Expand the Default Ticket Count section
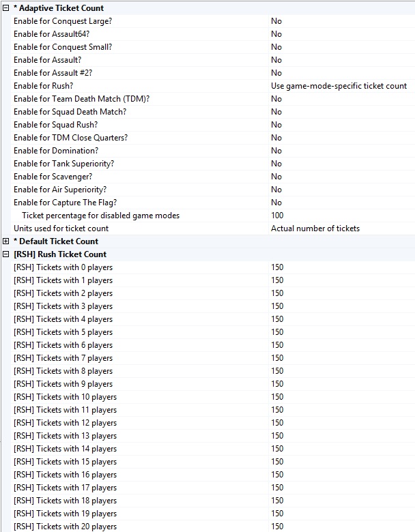415x532 pixels. click(x=6, y=241)
